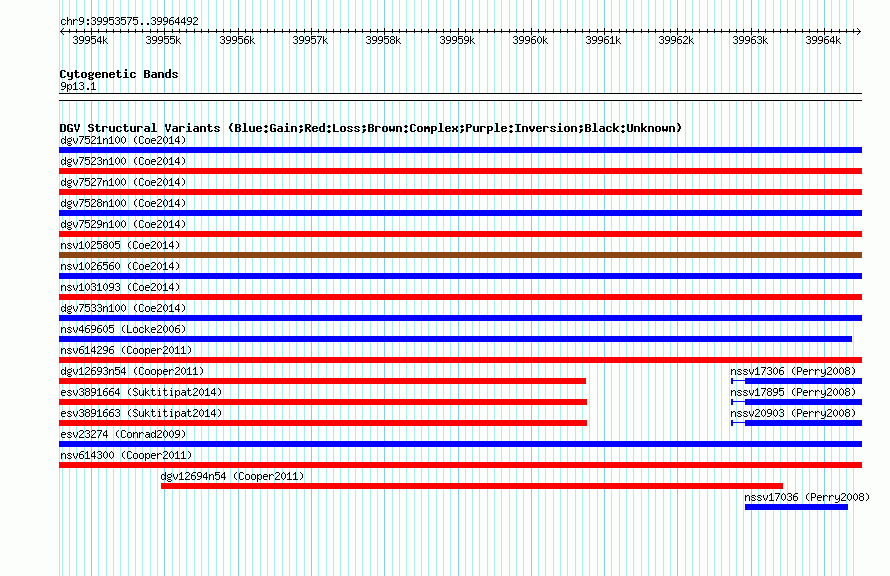Select the dgv12694n54 (Cooper2011) red bar

(472, 486)
